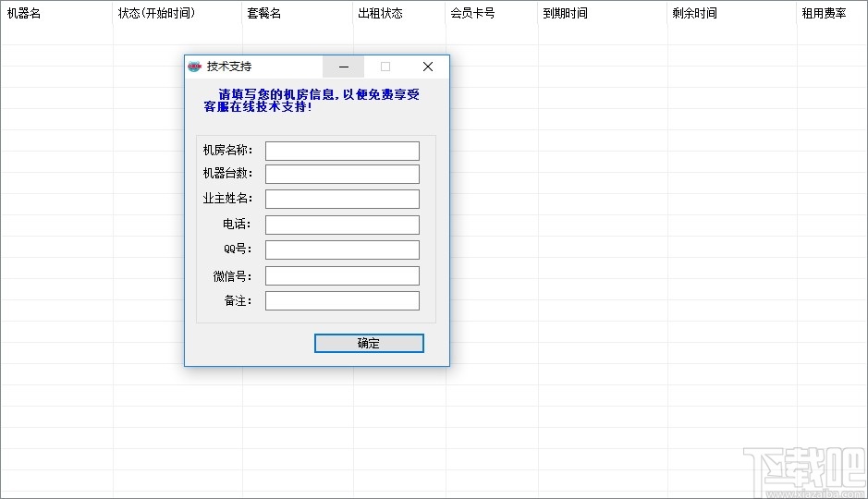Minimize the 技术支持 dialog window
The height and width of the screenshot is (499, 868).
pos(343,67)
